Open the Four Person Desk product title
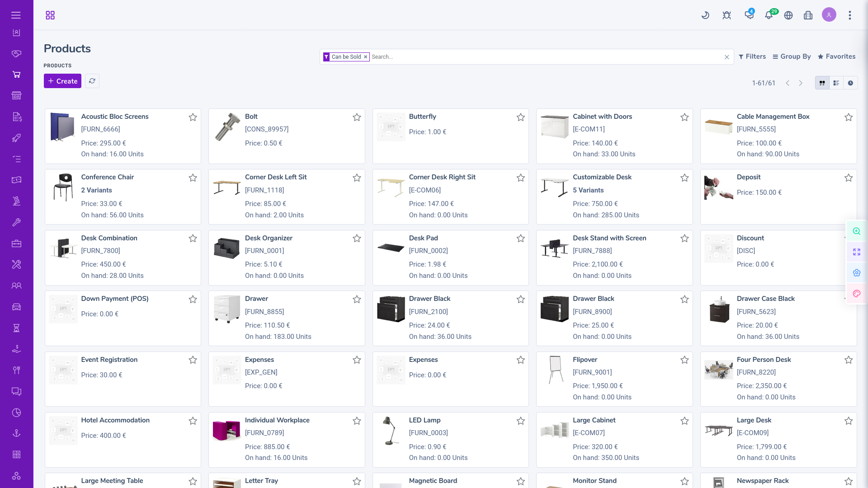The image size is (868, 488). (764, 360)
